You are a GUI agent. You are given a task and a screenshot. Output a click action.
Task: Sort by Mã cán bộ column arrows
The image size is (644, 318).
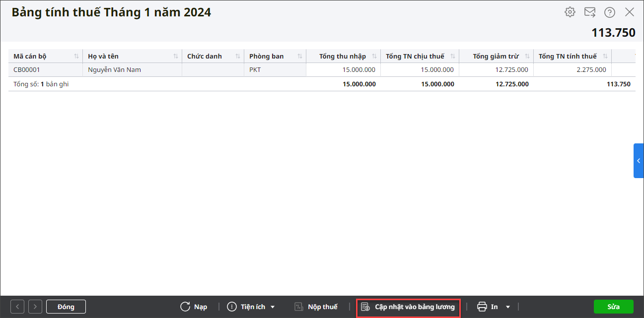(76, 56)
